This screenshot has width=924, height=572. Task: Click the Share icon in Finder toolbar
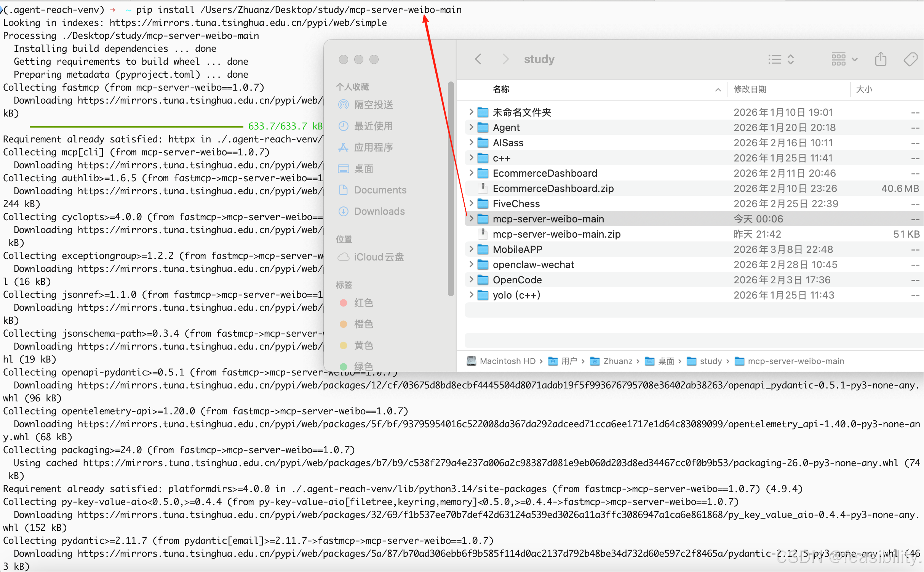click(880, 59)
